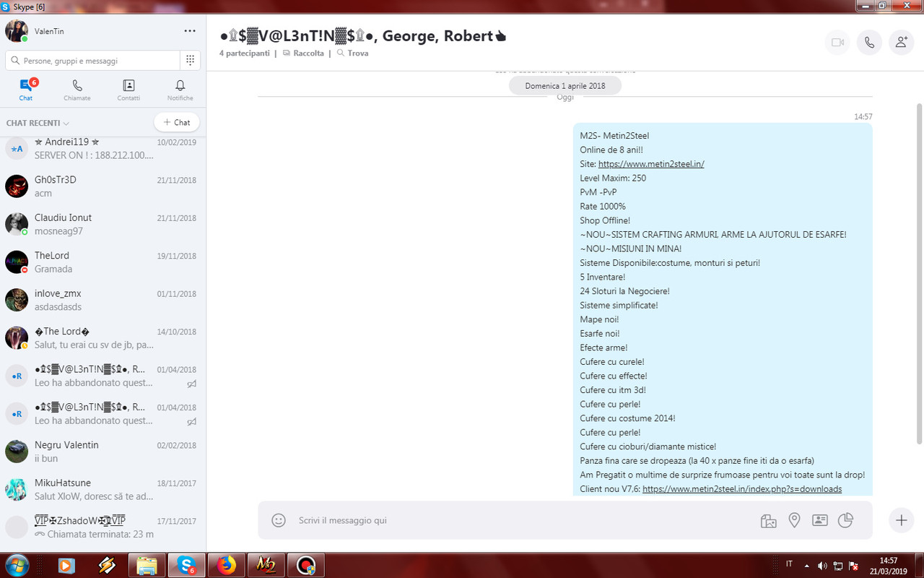Start a video call with the group

(x=837, y=43)
